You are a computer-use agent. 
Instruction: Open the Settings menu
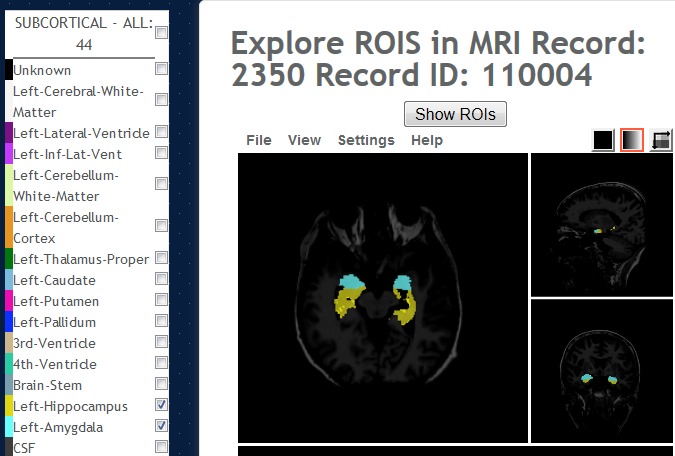tap(366, 140)
